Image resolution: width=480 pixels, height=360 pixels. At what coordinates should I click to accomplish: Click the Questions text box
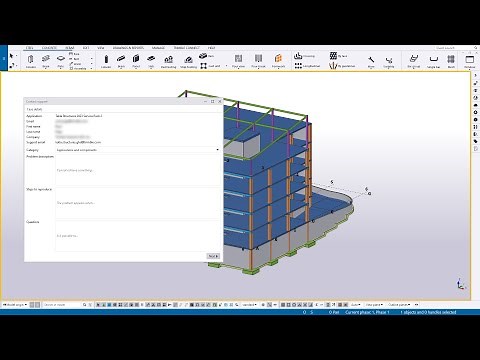click(x=138, y=236)
